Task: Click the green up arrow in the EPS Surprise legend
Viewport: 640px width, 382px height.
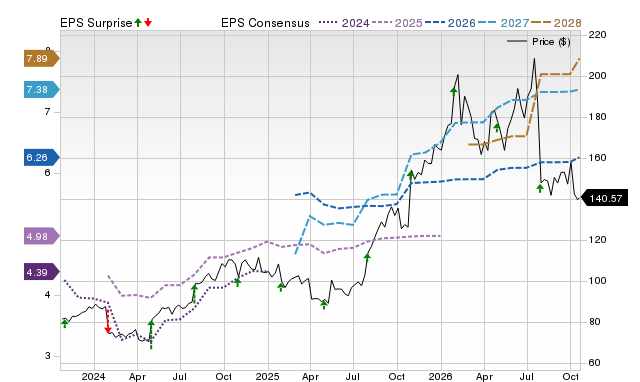Action: point(138,22)
